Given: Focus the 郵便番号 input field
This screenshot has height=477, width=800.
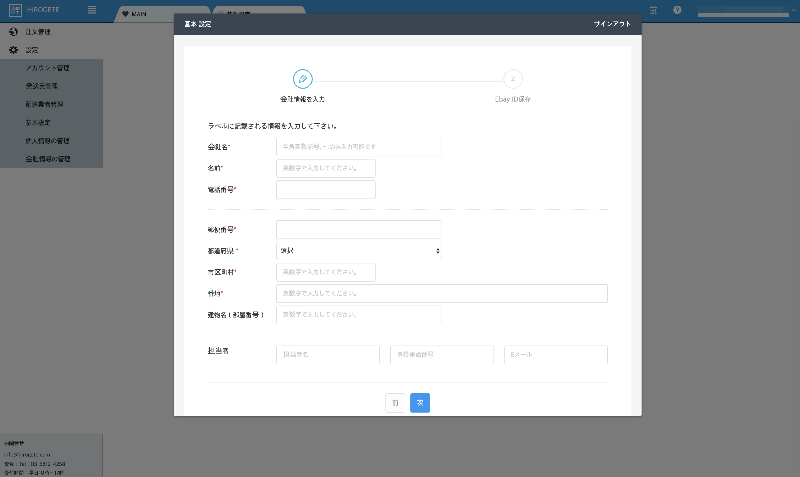Looking at the screenshot, I should click(x=359, y=230).
